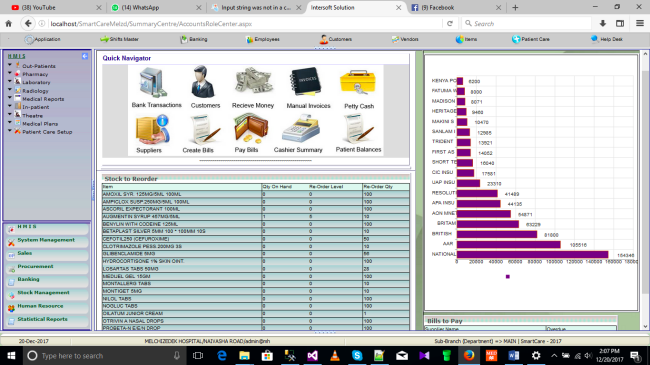650x365 pixels.
Task: Select the Banking module in sidebar
Action: point(47,280)
